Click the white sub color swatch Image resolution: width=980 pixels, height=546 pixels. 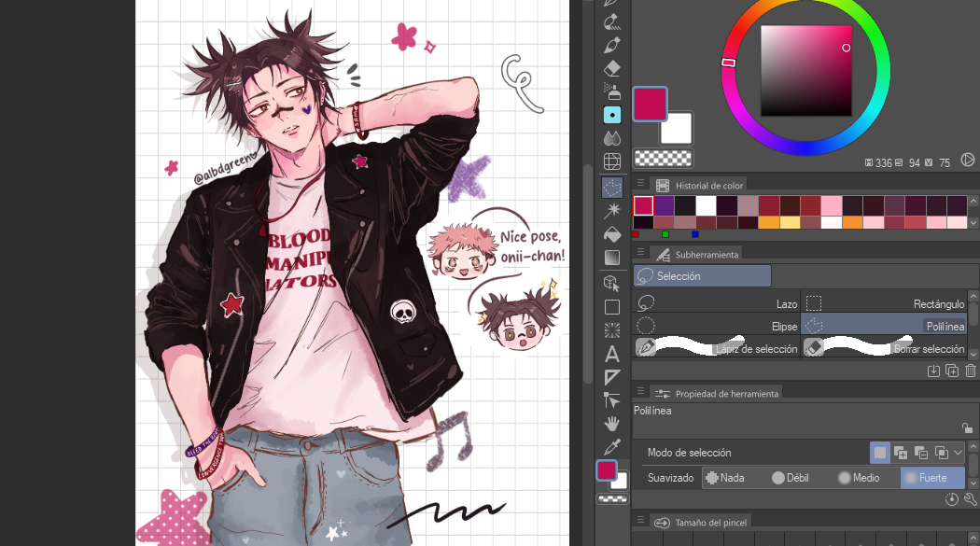click(680, 130)
